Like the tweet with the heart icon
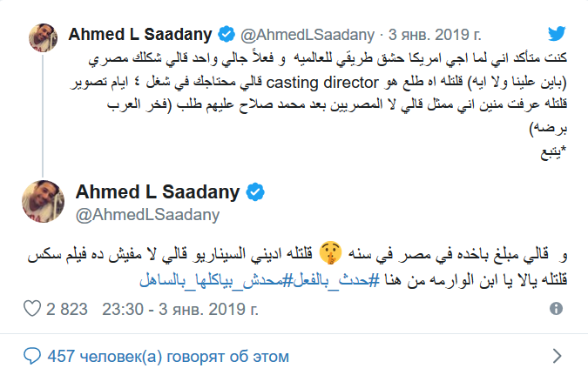 point(31,309)
